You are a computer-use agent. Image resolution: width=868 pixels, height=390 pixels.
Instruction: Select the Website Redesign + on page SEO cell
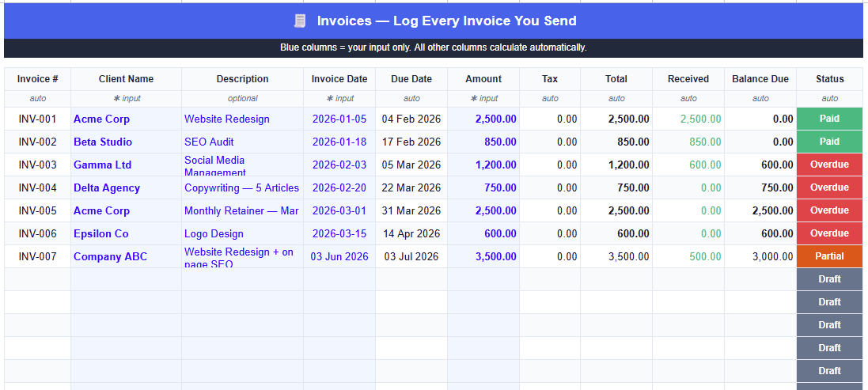tap(242, 256)
